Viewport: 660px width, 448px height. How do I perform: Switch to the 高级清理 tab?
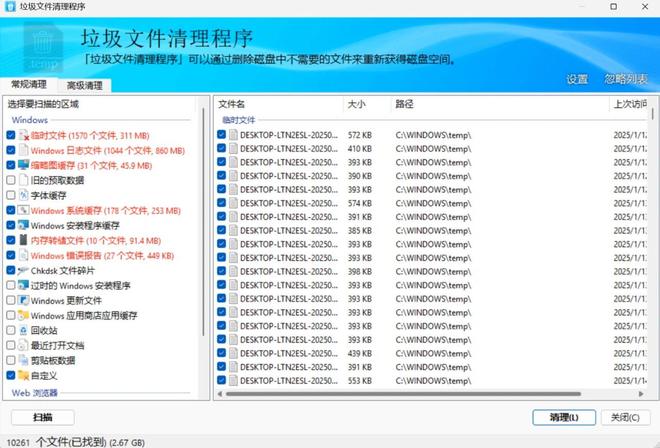click(85, 85)
